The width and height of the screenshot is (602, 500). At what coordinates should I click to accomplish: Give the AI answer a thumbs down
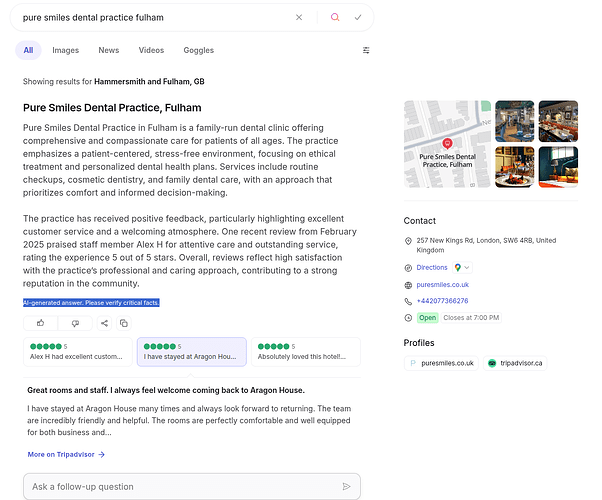pos(75,323)
